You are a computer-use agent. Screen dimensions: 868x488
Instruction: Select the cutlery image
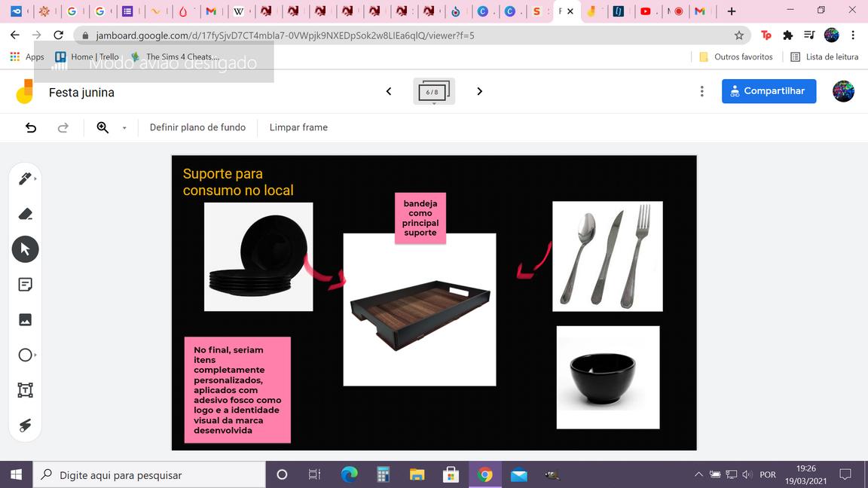[x=607, y=256]
